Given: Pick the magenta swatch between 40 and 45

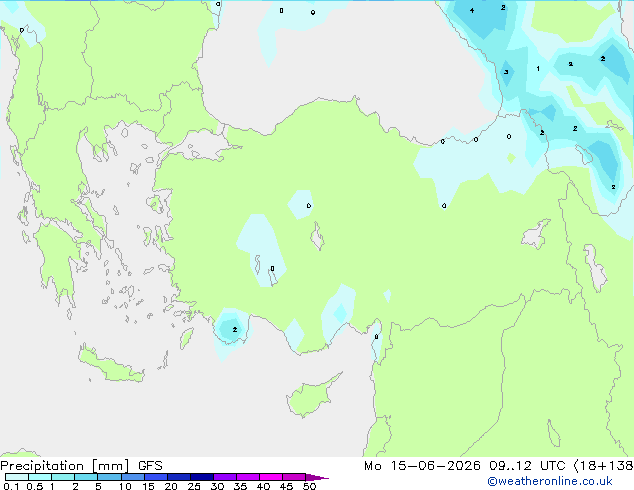Looking at the screenshot, I should pos(271,477).
